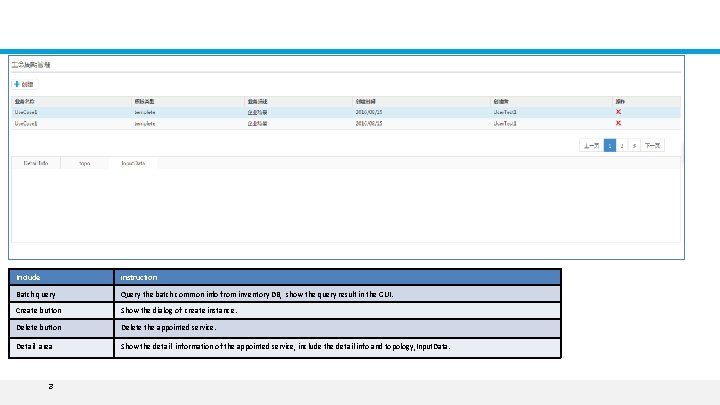
Task: Jump to page 2 in pagination
Action: [622, 146]
